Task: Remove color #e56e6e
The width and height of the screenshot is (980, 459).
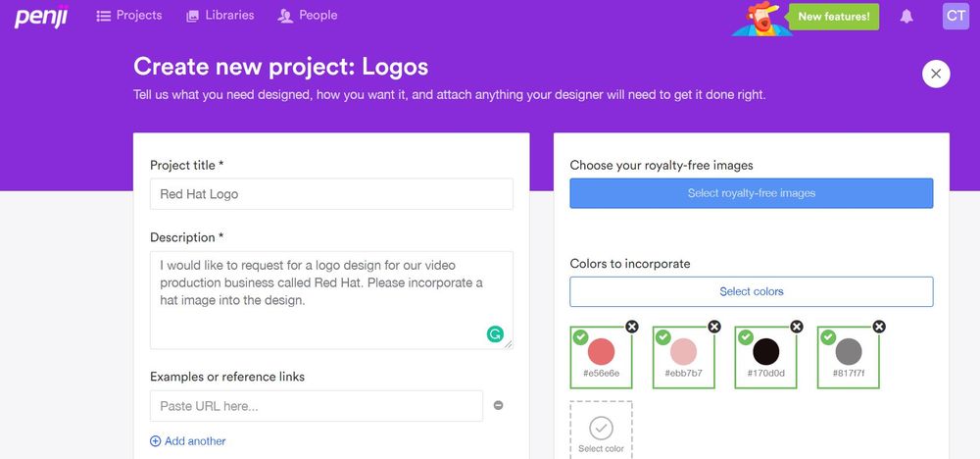Action: click(631, 327)
